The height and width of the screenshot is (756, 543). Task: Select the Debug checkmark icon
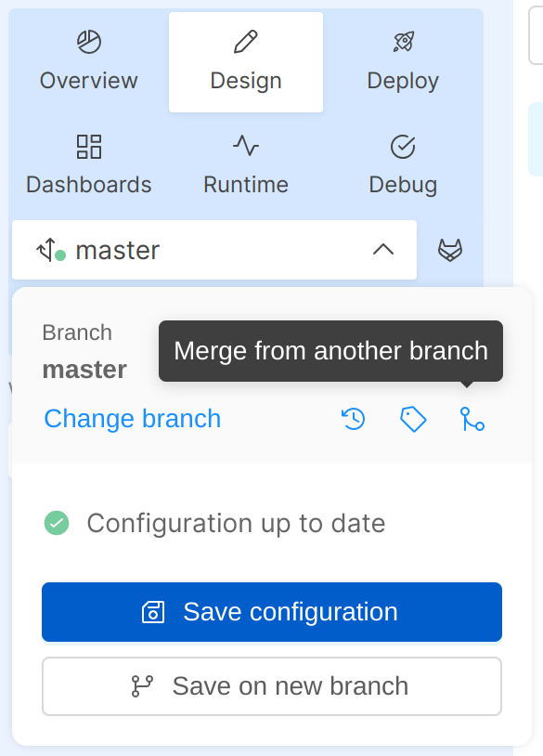pyautogui.click(x=403, y=146)
